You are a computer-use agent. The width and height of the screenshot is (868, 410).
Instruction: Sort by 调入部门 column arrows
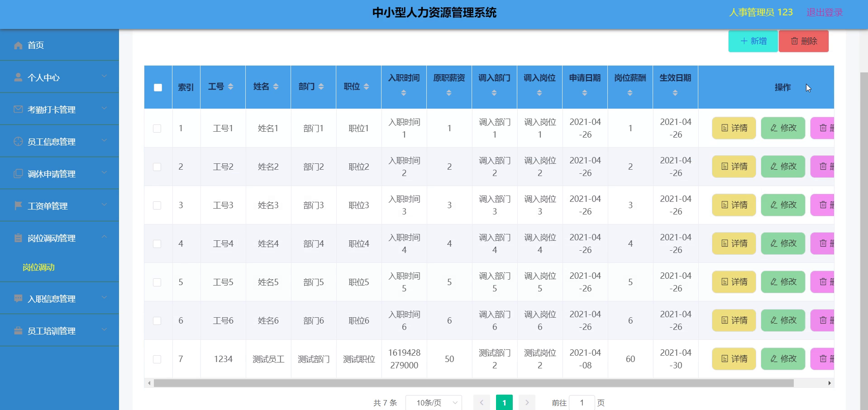494,93
